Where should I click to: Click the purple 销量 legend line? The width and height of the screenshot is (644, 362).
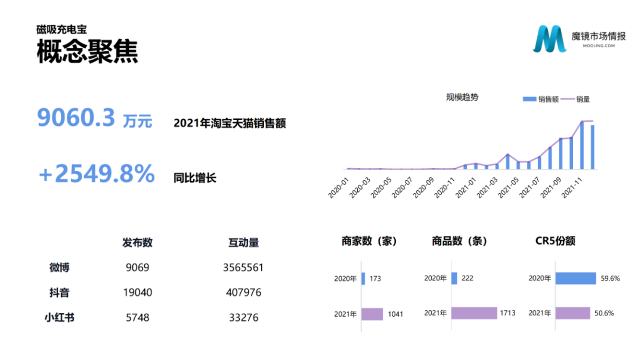coord(567,99)
